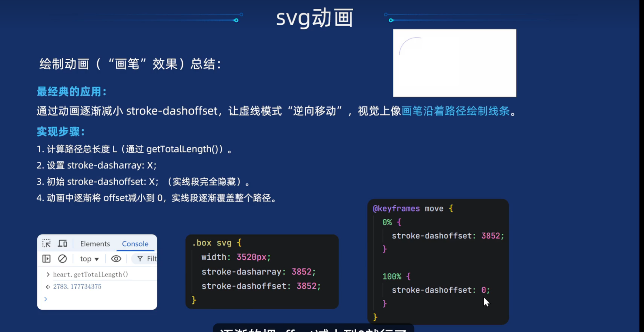The width and height of the screenshot is (644, 332).
Task: Clear the console with the ban icon
Action: [x=62, y=259]
